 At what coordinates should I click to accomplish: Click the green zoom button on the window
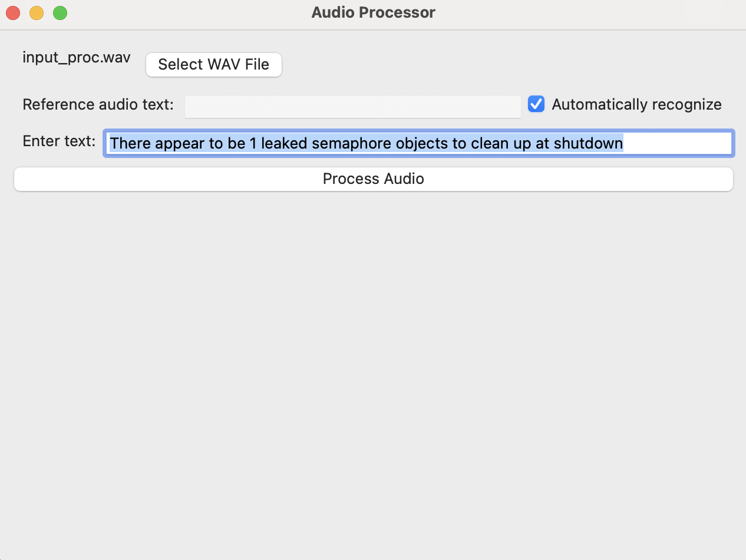(60, 12)
